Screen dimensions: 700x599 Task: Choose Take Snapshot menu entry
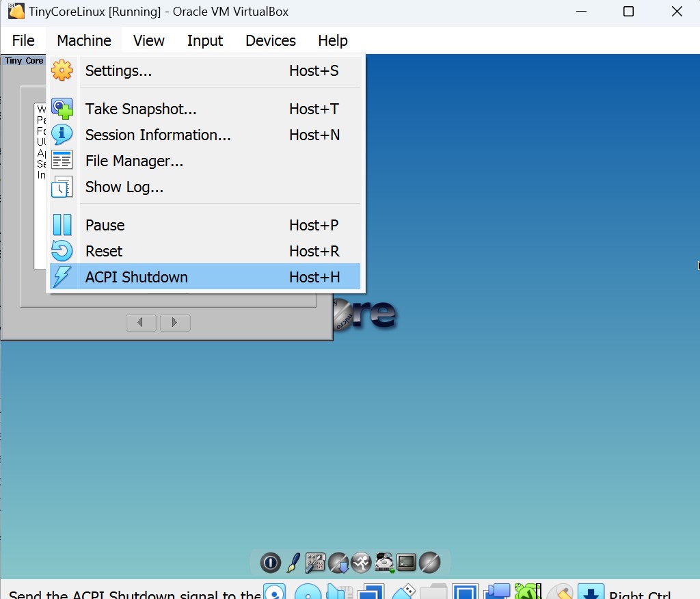(205, 109)
